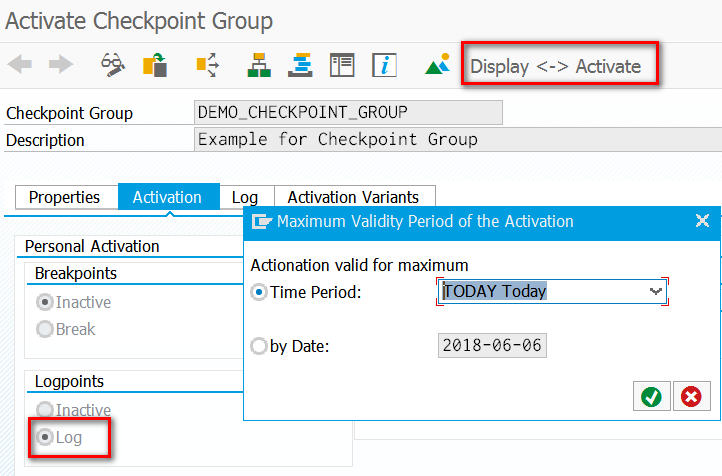Select the Log radio under Logpoints
The height and width of the screenshot is (476, 722).
(x=44, y=438)
